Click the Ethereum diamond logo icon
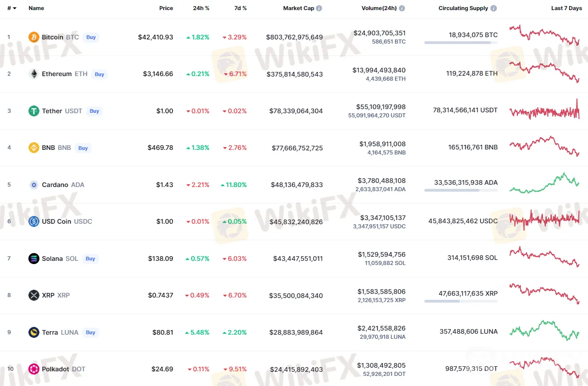Viewport: 588px width, 386px height. (x=34, y=74)
